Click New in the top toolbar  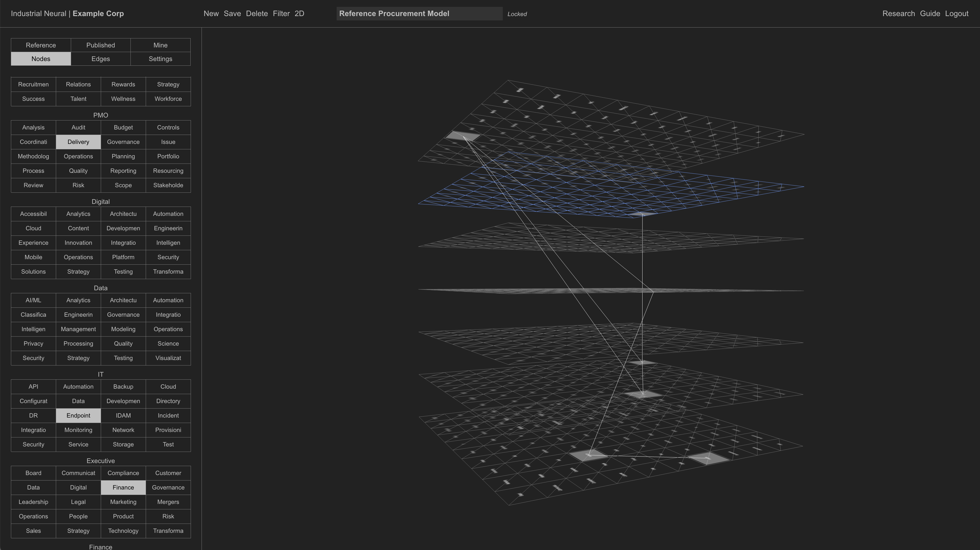(x=211, y=14)
